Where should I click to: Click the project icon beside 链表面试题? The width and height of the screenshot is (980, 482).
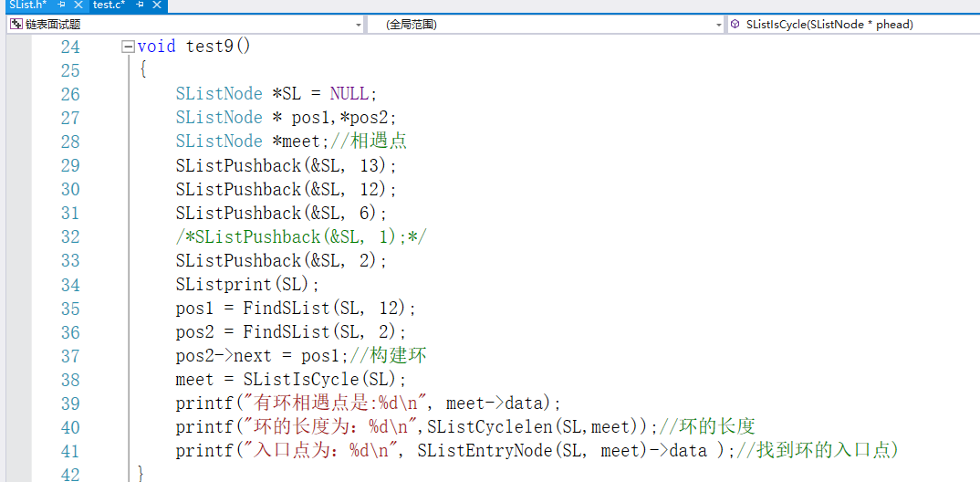tap(16, 25)
